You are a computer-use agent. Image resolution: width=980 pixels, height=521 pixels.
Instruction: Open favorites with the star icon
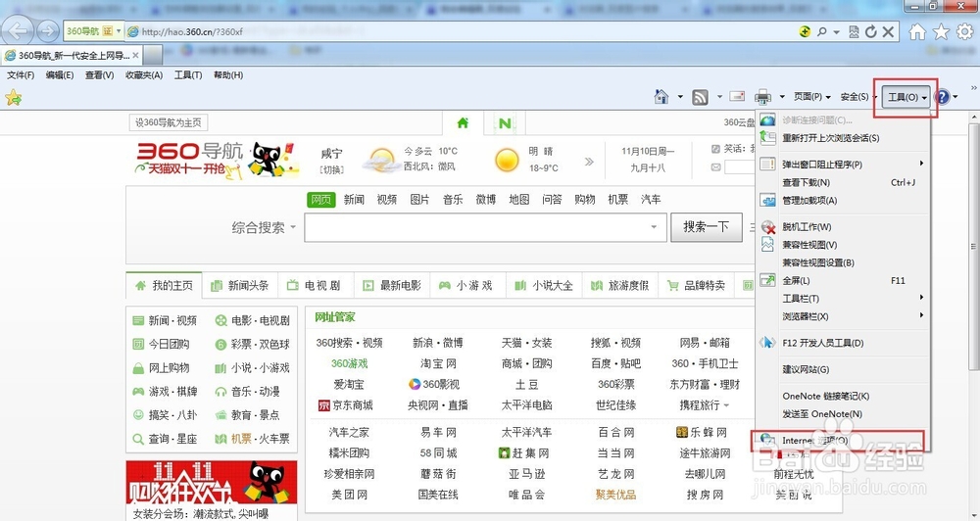pyautogui.click(x=941, y=32)
